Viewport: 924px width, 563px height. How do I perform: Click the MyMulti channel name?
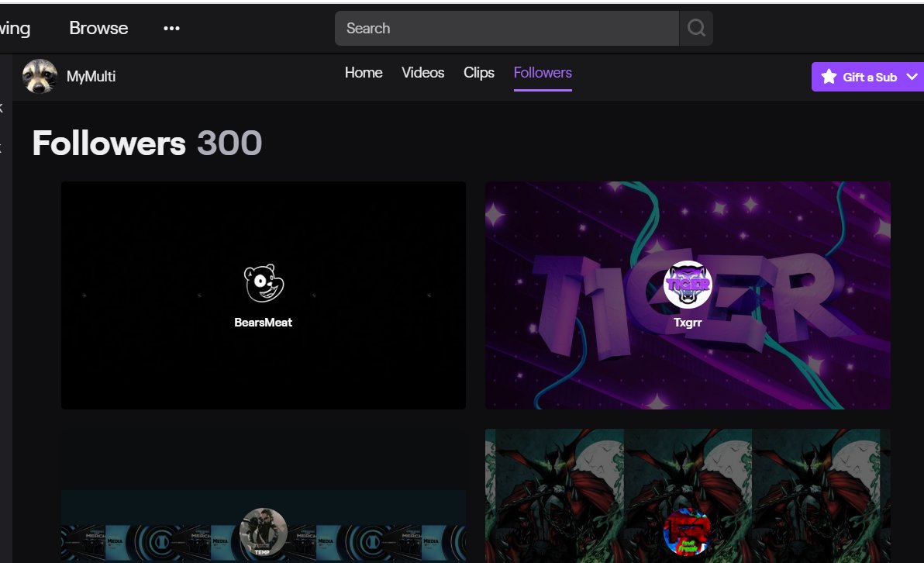[91, 77]
